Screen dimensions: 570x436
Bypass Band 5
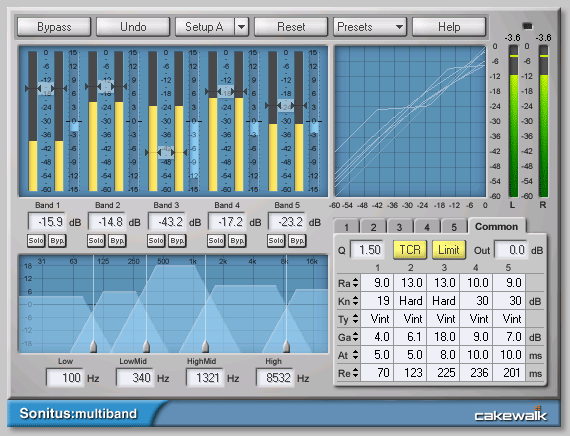point(297,240)
